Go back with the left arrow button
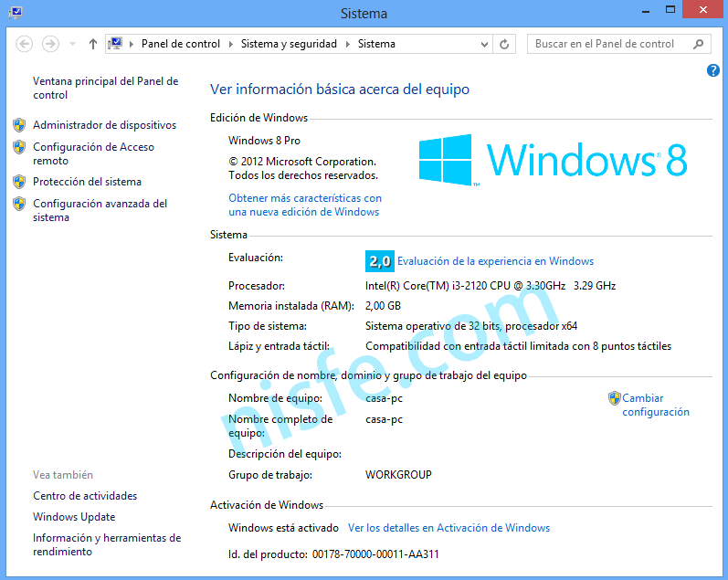This screenshot has height=580, width=728. [x=24, y=44]
